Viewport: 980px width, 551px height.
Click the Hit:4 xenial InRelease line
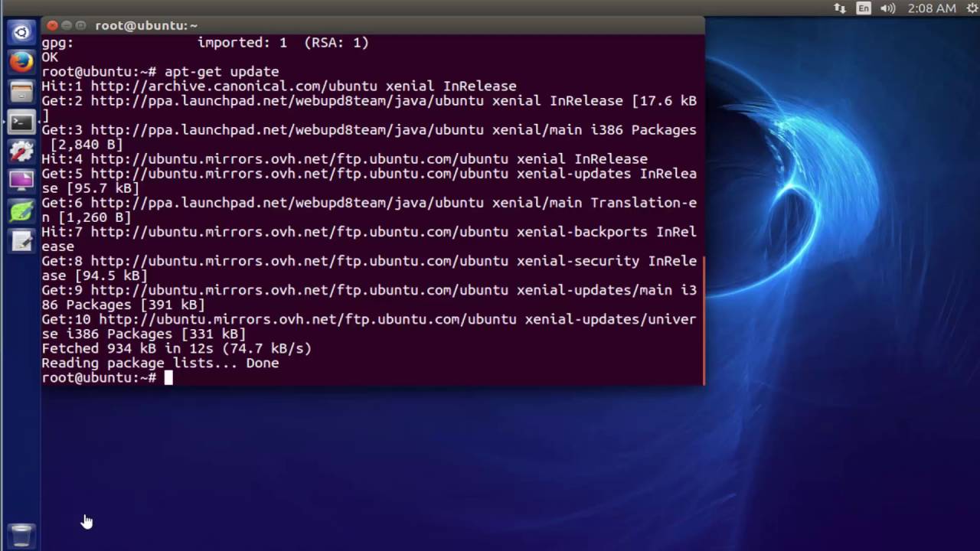[345, 159]
